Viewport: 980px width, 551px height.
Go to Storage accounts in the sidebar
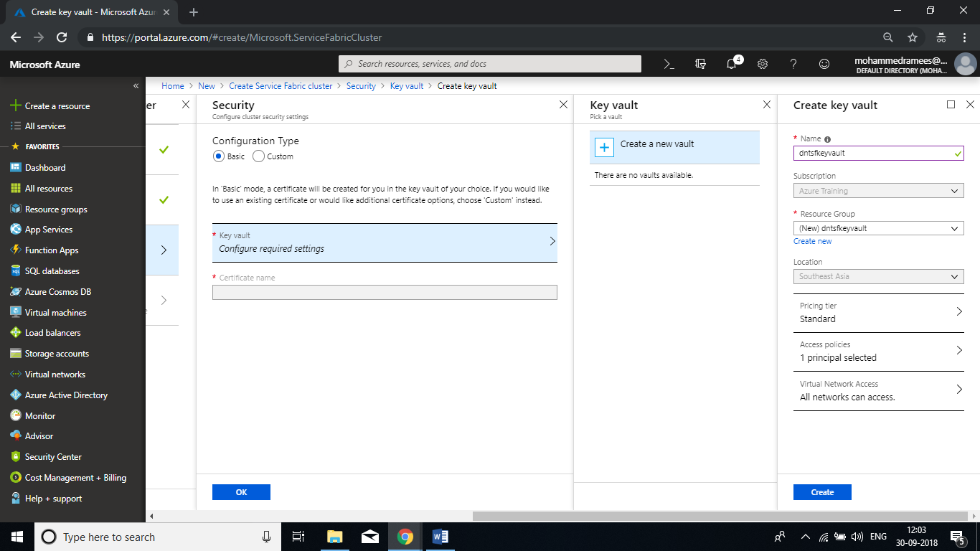point(57,354)
